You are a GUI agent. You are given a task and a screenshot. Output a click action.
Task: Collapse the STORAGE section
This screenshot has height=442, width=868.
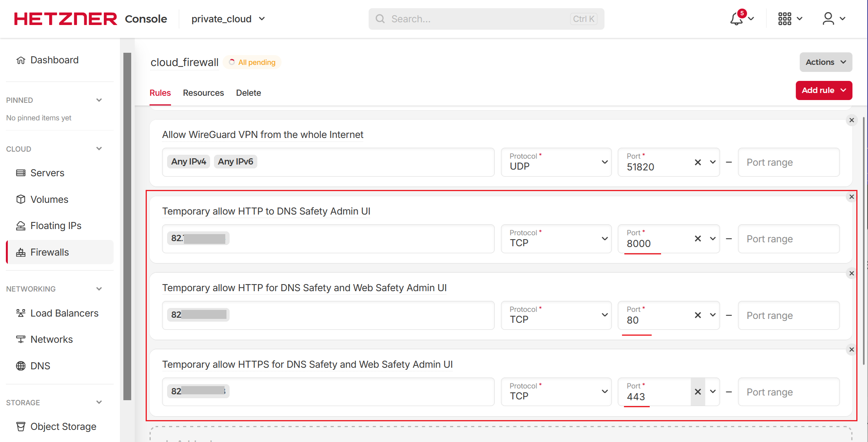coord(99,402)
